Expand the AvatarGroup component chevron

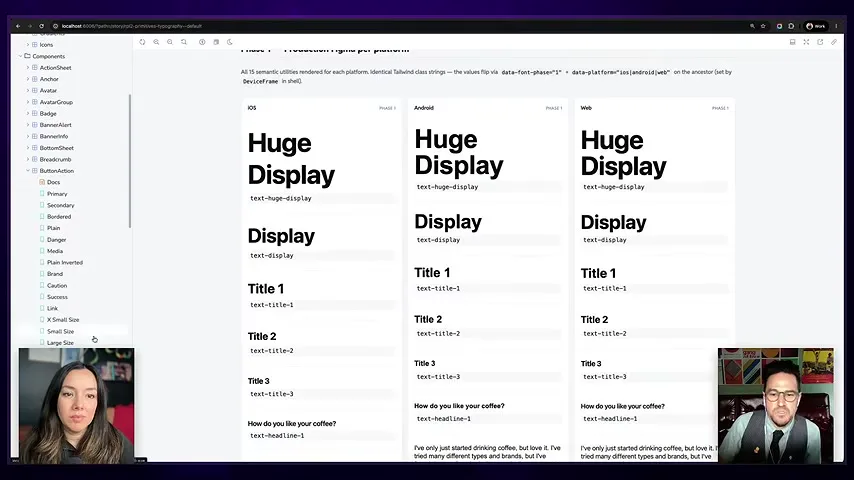28,102
